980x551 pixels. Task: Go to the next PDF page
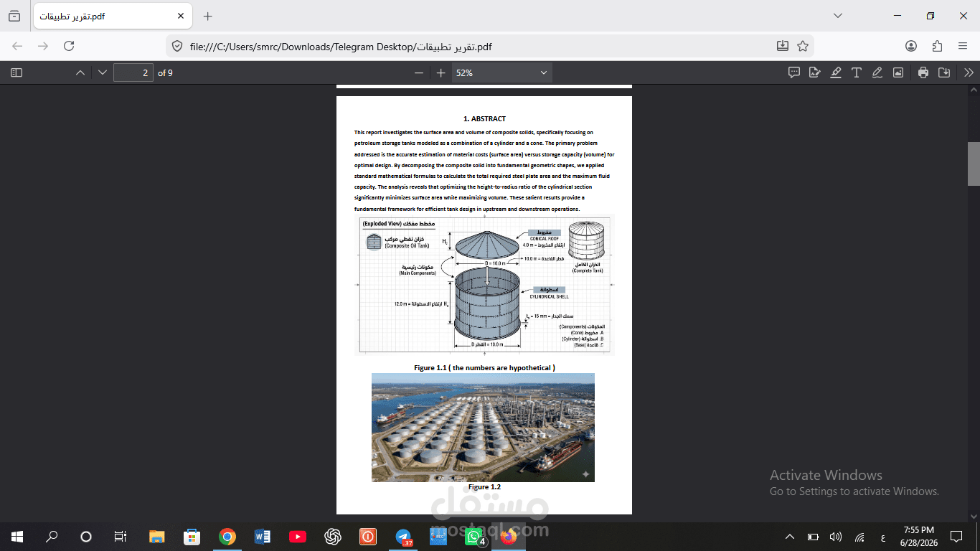pyautogui.click(x=102, y=72)
